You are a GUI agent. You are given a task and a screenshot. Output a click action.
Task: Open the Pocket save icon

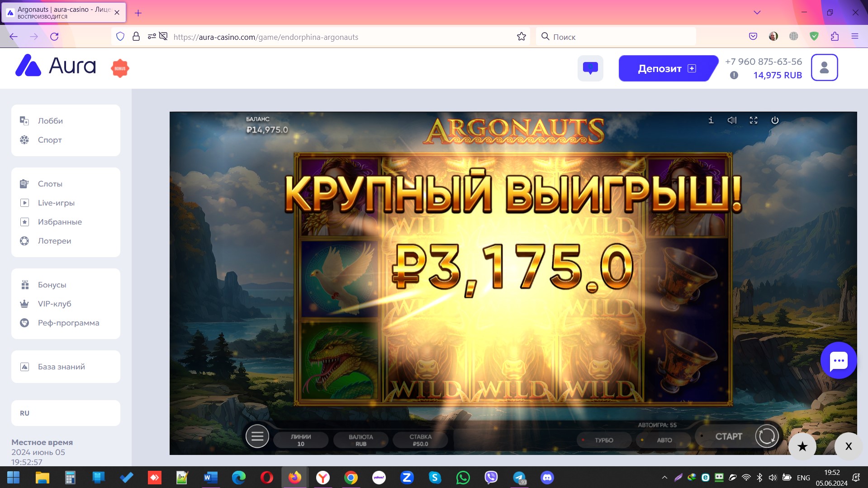[x=753, y=37]
